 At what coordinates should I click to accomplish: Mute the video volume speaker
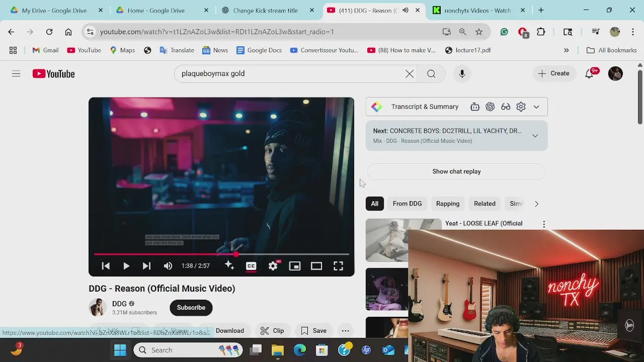click(x=168, y=266)
